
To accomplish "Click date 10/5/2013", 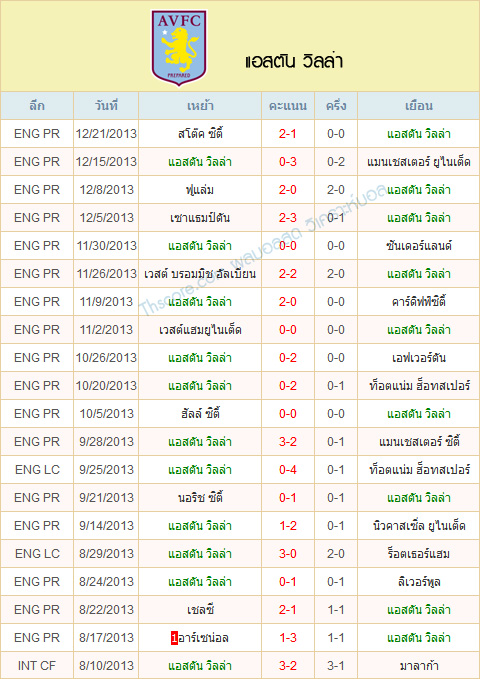I will 106,414.
